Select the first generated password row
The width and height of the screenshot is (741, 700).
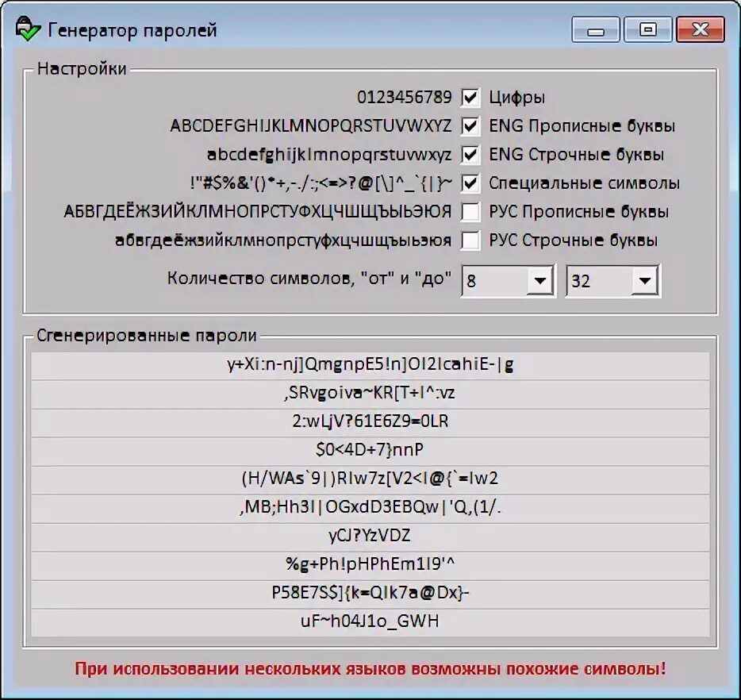[370, 365]
